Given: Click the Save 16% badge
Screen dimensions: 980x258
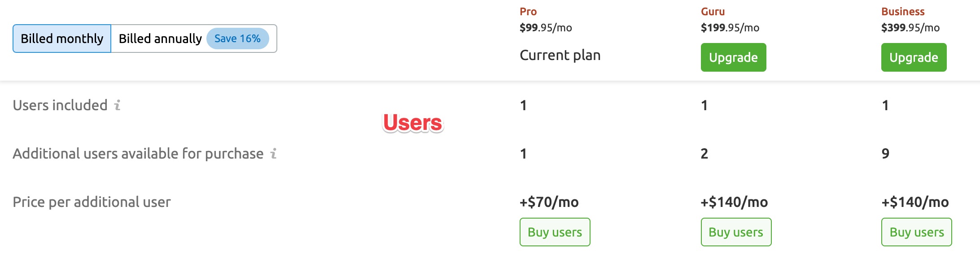Looking at the screenshot, I should pyautogui.click(x=237, y=39).
